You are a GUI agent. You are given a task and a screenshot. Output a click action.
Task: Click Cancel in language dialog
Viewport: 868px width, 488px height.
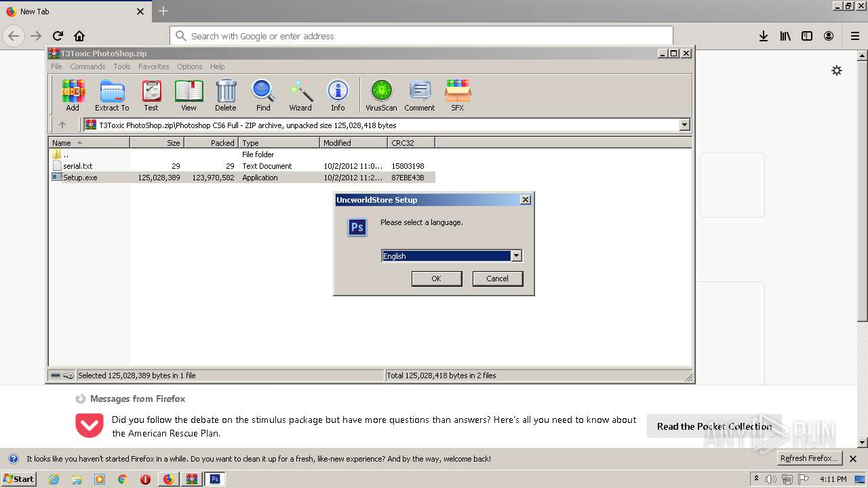497,279
